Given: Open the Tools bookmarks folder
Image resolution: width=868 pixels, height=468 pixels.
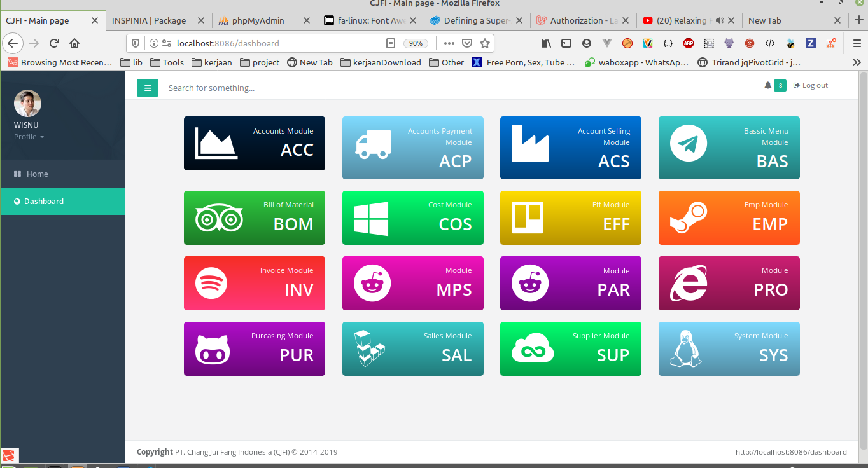Looking at the screenshot, I should click(167, 62).
